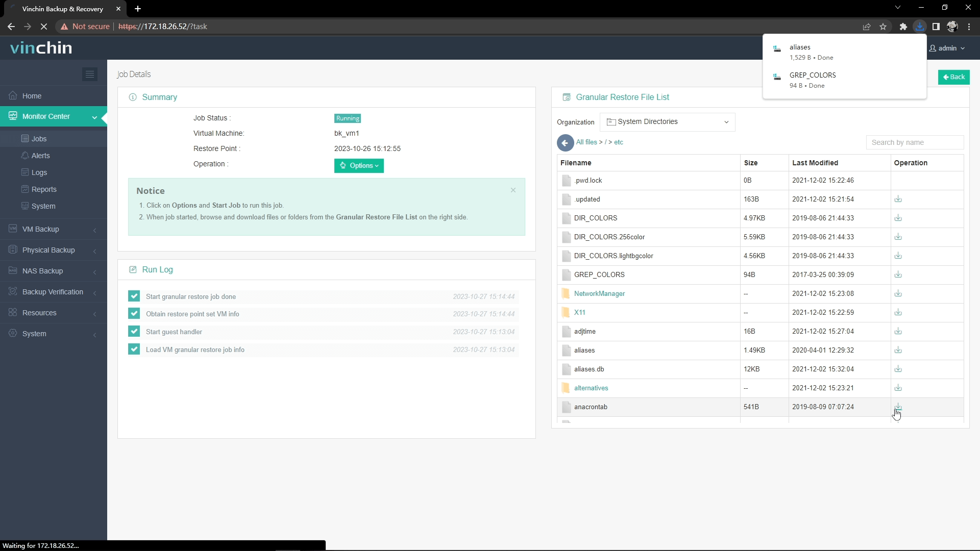Screen dimensions: 980x551
Task: Open browser side panel icon
Action: click(x=936, y=27)
